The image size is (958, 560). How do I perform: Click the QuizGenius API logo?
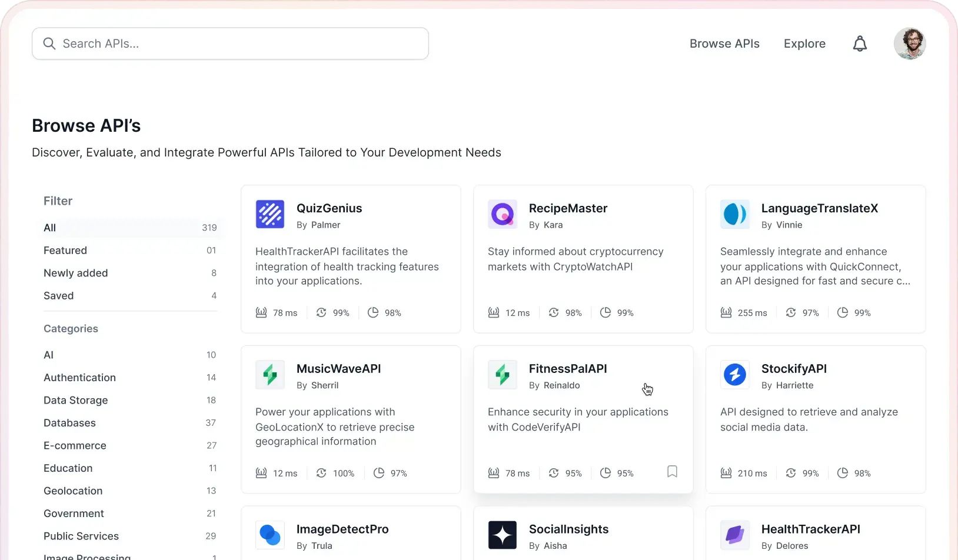270,214
